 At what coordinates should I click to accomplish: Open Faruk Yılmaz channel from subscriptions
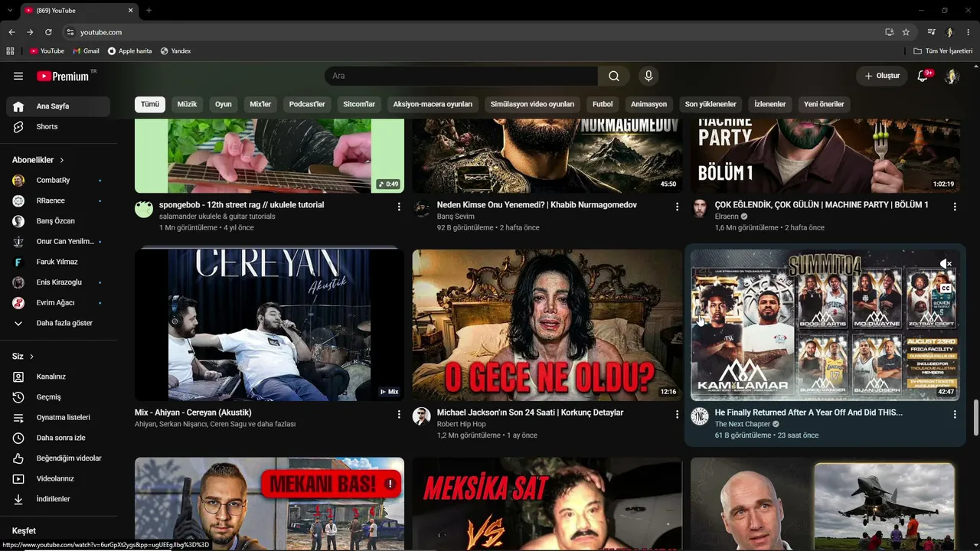[x=58, y=262]
